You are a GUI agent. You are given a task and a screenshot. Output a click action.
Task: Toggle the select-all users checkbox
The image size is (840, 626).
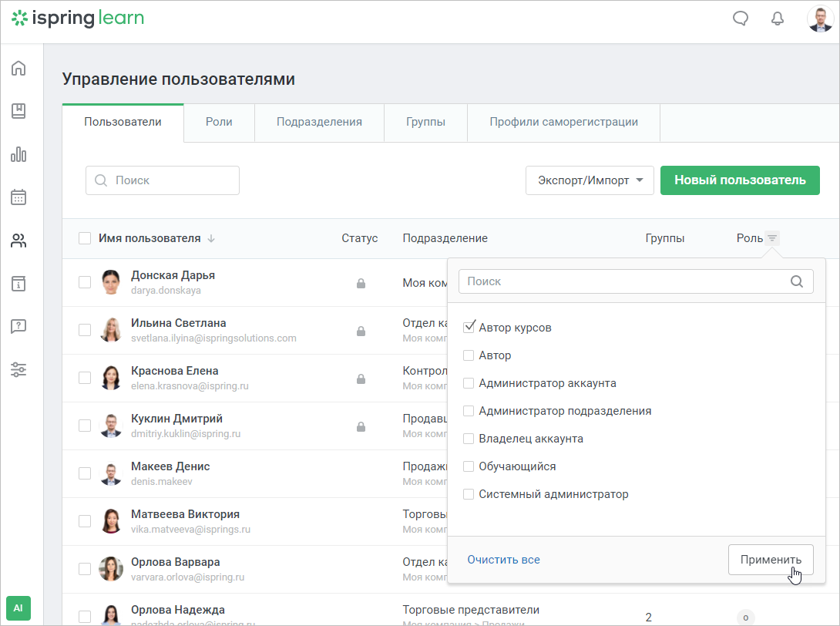(85, 238)
